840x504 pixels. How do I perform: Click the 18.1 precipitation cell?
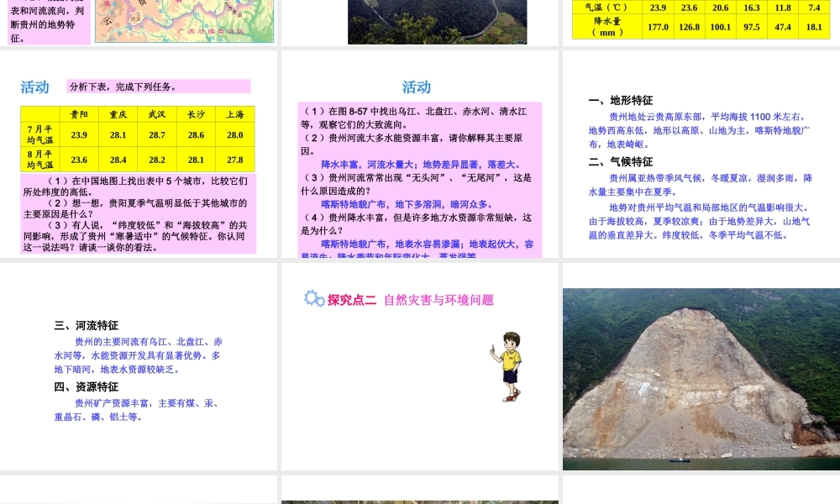814,27
